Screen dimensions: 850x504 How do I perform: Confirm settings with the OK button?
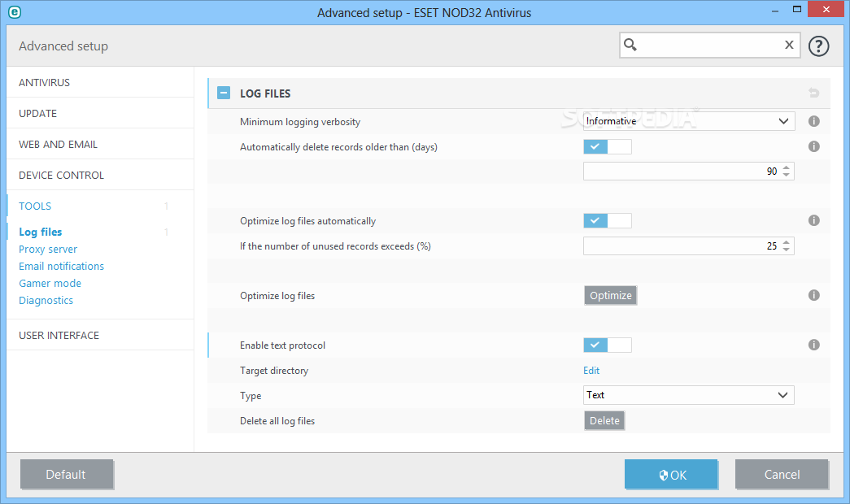671,474
